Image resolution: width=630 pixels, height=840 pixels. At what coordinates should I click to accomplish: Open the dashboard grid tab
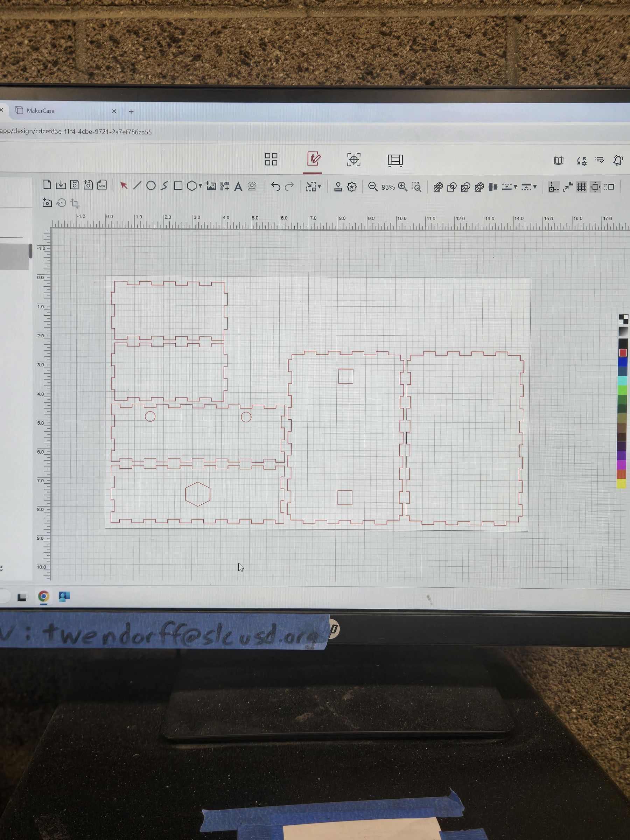pyautogui.click(x=271, y=159)
